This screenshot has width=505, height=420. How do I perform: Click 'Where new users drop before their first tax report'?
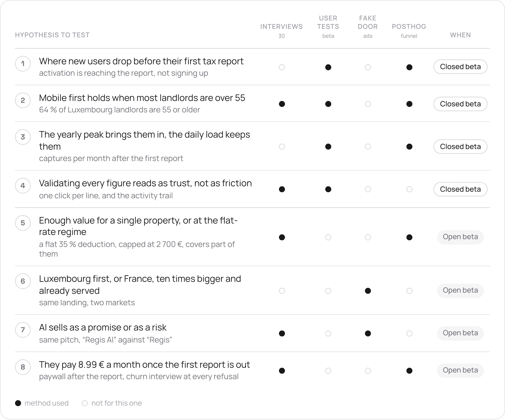(141, 61)
